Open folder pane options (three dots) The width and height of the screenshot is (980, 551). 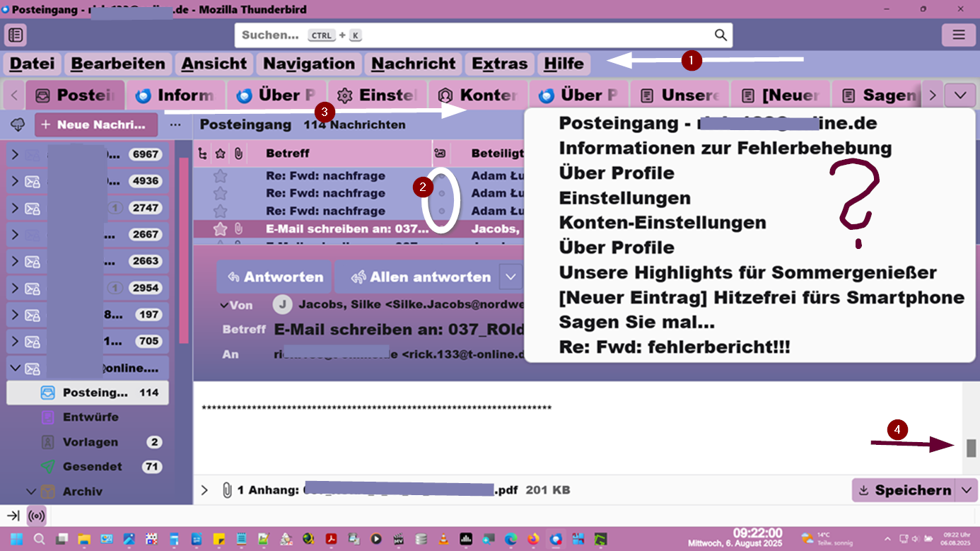[175, 124]
